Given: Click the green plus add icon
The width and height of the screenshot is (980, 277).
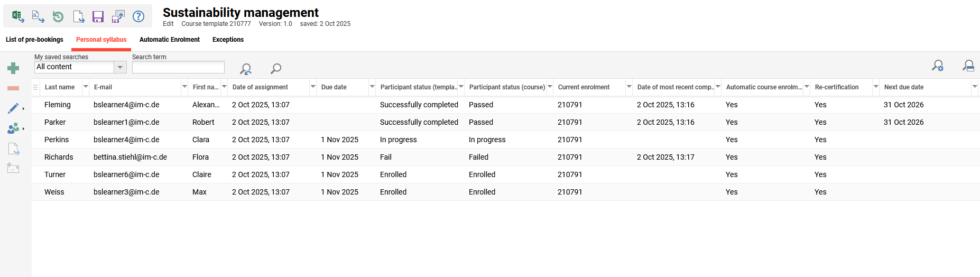Looking at the screenshot, I should [13, 68].
